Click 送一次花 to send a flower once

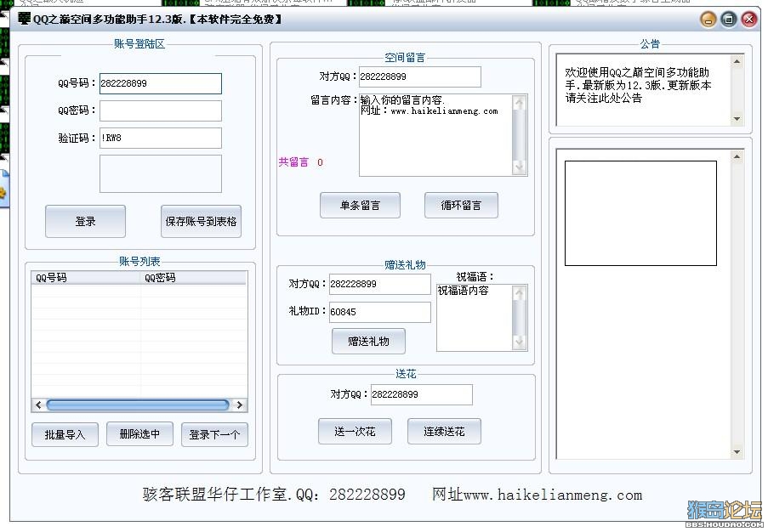tap(355, 432)
